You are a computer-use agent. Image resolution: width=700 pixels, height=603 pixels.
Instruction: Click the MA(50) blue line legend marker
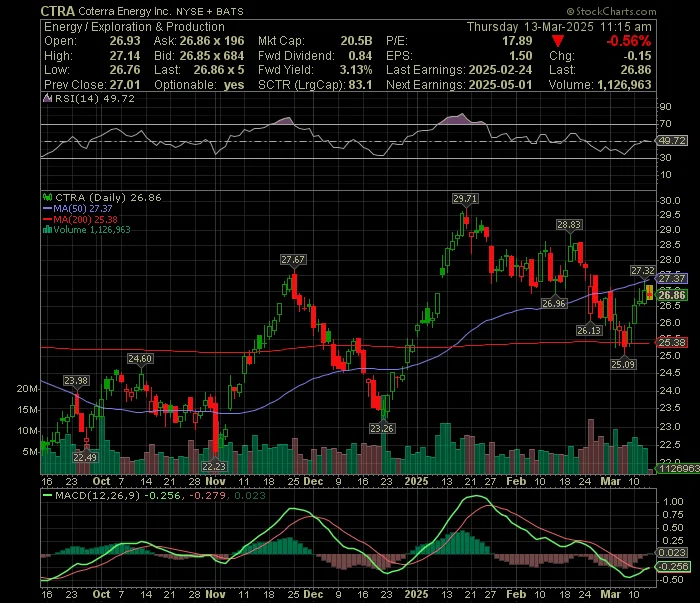pos(47,208)
